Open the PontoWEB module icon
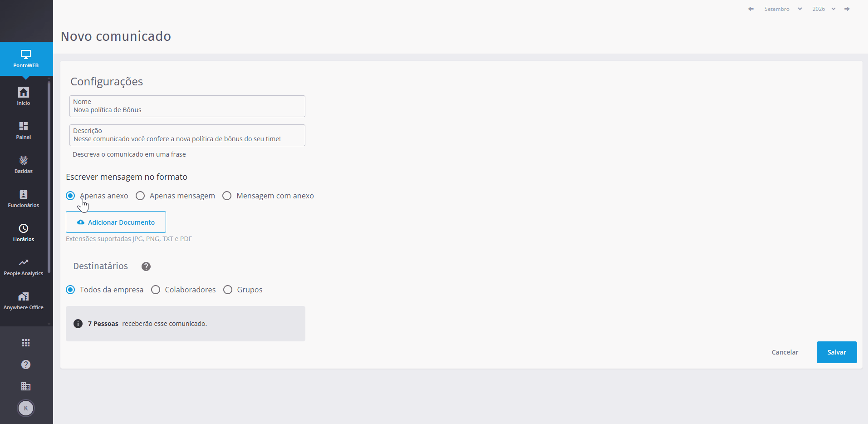868x424 pixels. [x=26, y=59]
